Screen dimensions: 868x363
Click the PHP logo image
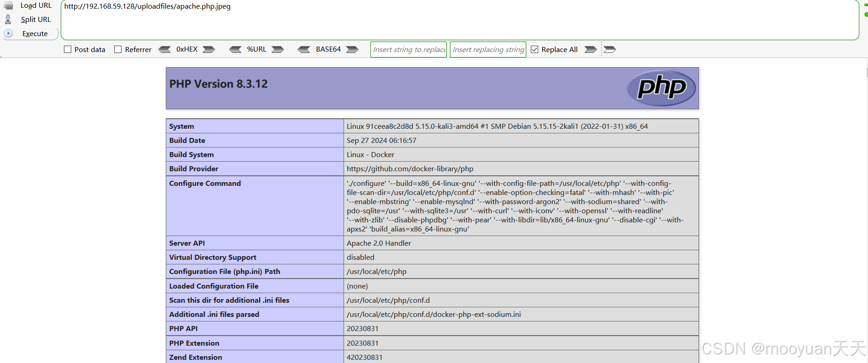(661, 88)
